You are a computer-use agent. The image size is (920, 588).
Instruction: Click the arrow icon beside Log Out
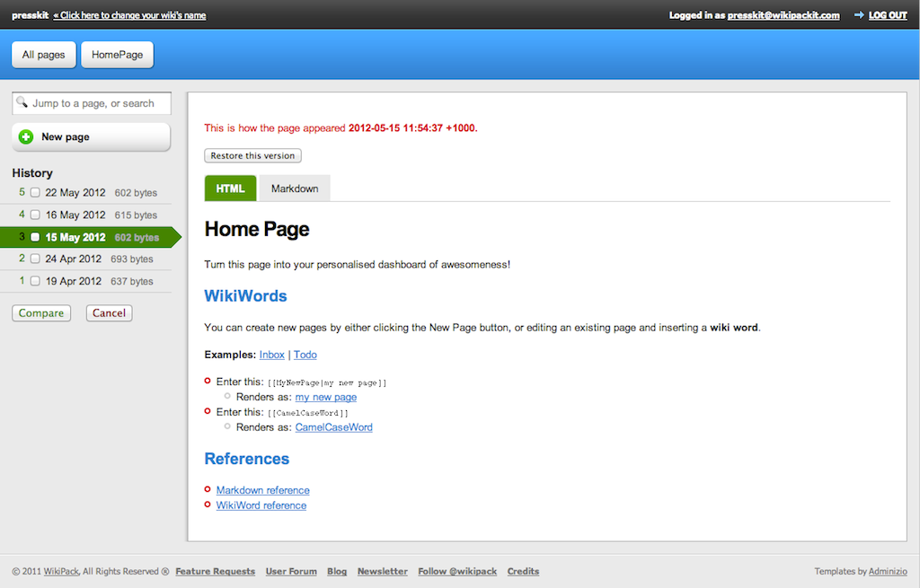(x=859, y=15)
